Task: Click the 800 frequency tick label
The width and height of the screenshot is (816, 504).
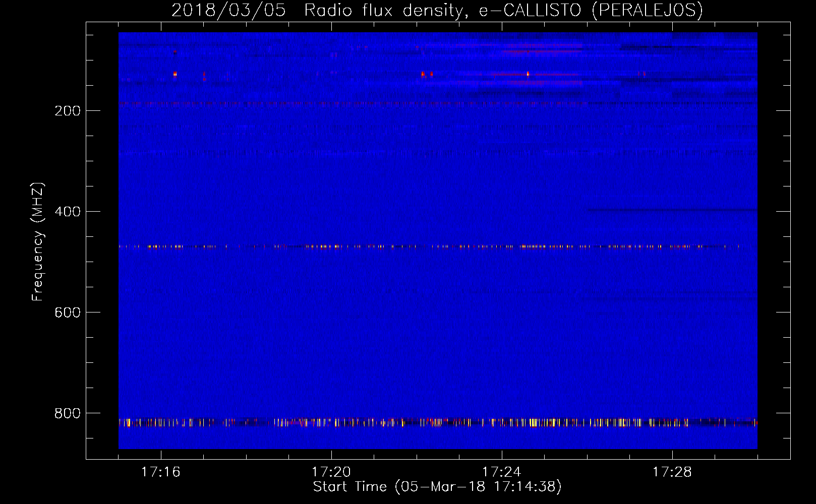Action: [x=68, y=413]
